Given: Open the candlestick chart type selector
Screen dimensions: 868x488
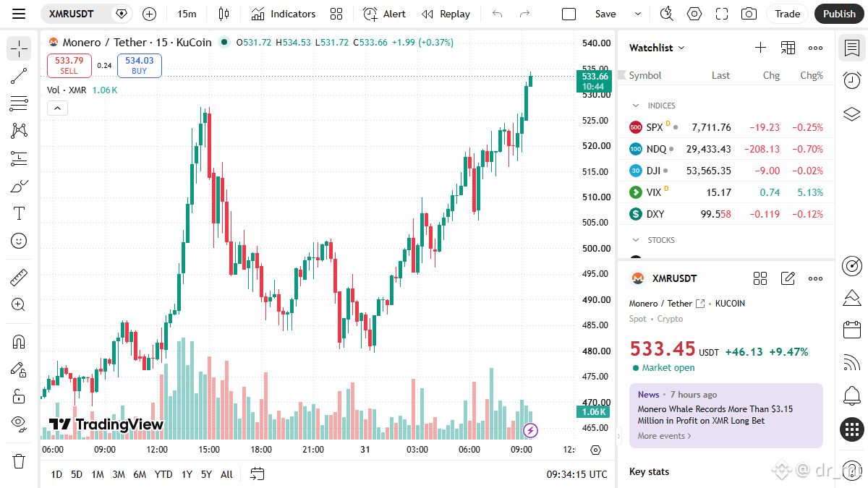Looking at the screenshot, I should click(x=224, y=14).
